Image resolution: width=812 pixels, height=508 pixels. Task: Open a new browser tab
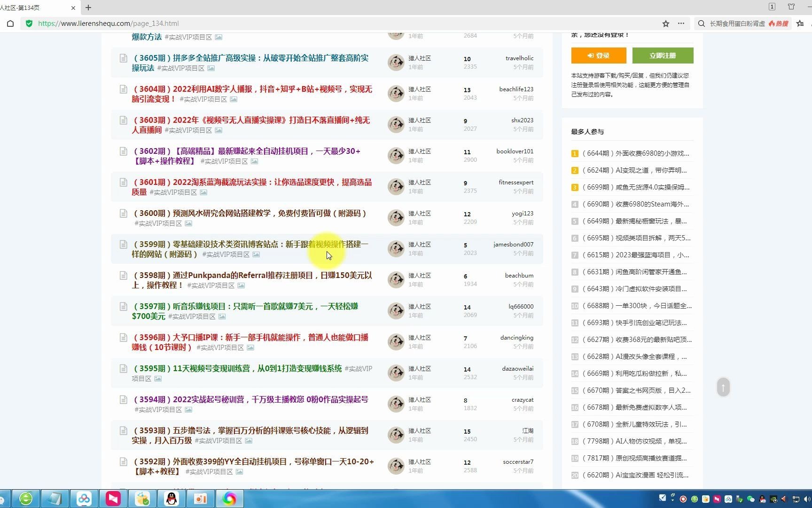(x=88, y=8)
